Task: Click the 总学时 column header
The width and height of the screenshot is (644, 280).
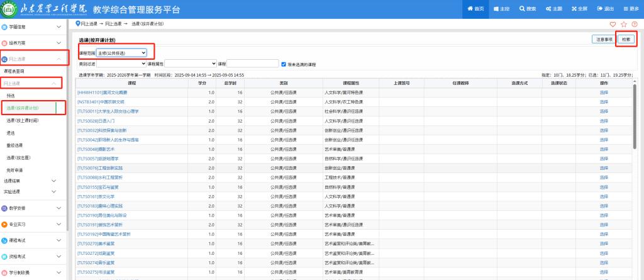Action: [x=230, y=83]
